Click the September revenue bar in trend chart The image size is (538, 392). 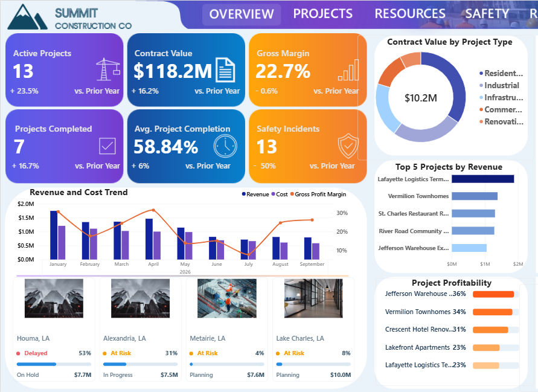tap(308, 248)
